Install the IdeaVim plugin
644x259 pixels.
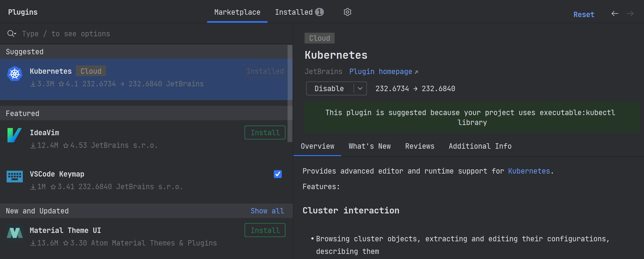[x=265, y=132]
